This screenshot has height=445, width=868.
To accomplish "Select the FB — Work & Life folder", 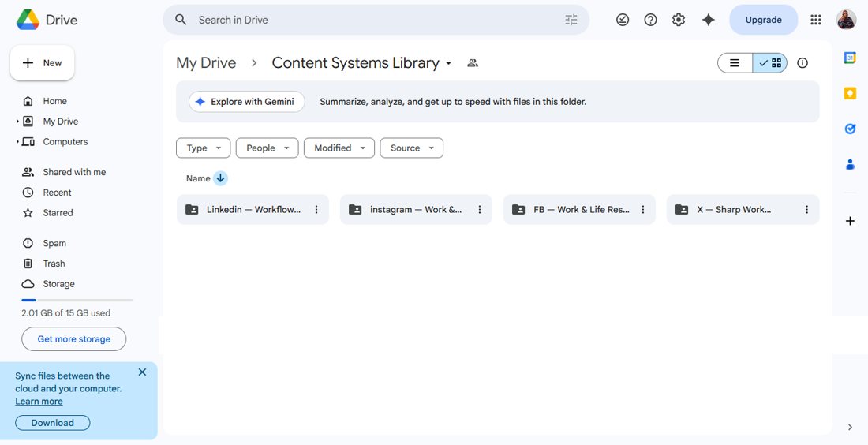I will pos(579,210).
